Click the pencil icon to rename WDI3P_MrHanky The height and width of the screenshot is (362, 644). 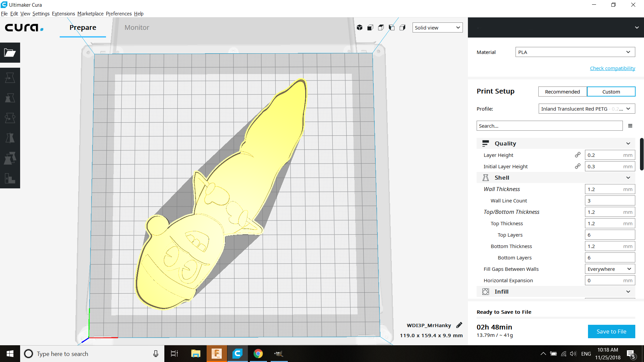click(x=459, y=325)
